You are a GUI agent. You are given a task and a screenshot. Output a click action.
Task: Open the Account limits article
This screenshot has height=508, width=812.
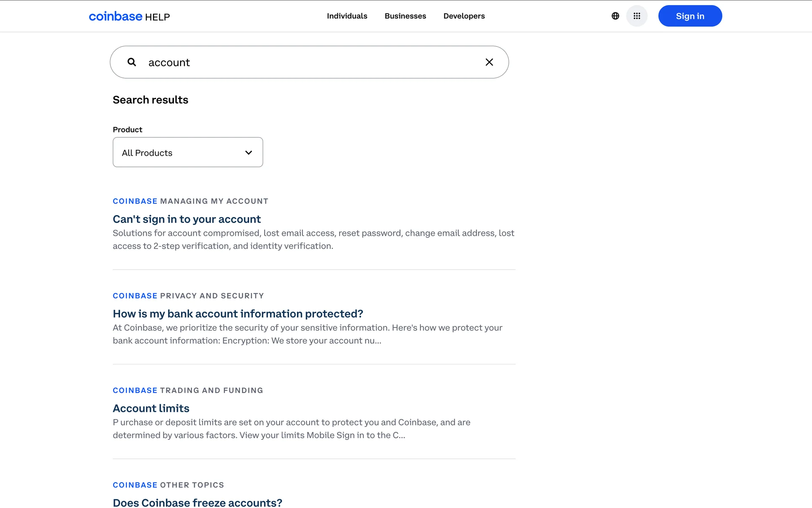pos(151,408)
